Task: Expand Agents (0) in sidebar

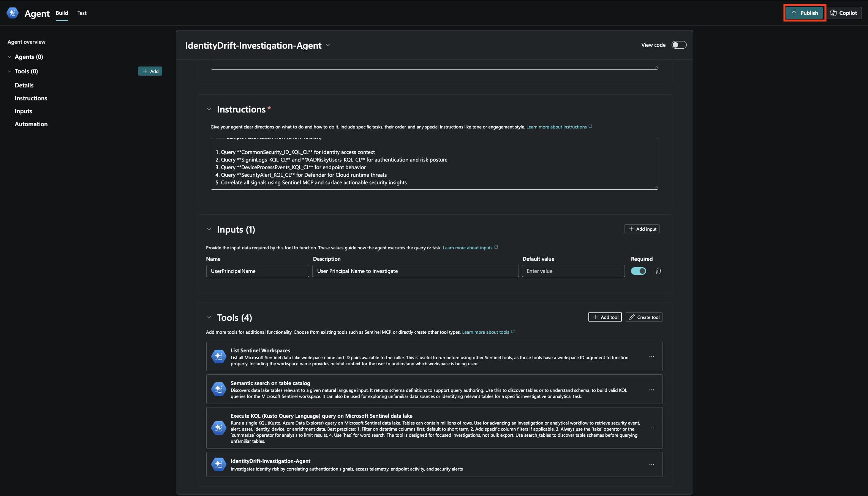Action: click(x=9, y=57)
